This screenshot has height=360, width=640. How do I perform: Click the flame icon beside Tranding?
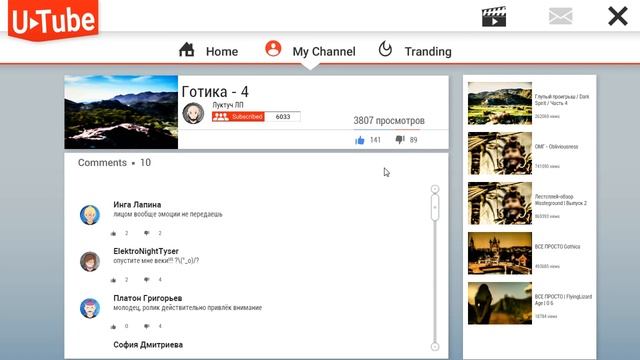[x=385, y=49]
